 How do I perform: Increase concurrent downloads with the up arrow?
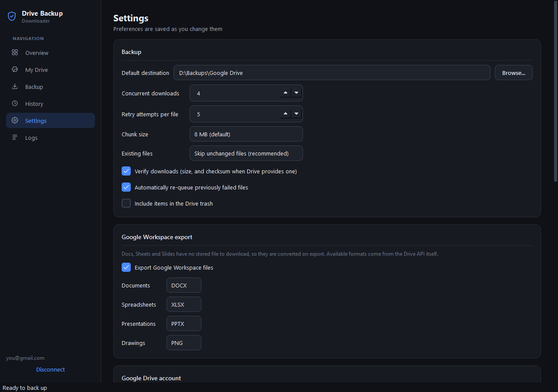[286, 93]
